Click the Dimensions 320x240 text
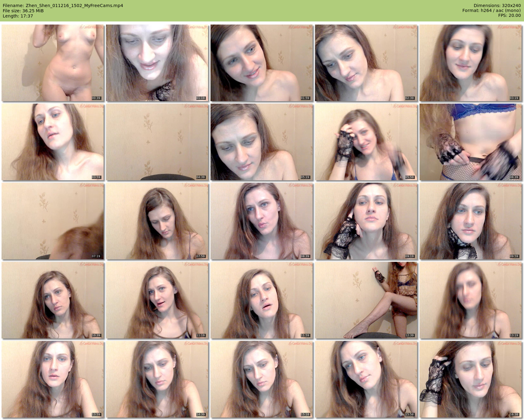524x420 pixels. [x=497, y=6]
